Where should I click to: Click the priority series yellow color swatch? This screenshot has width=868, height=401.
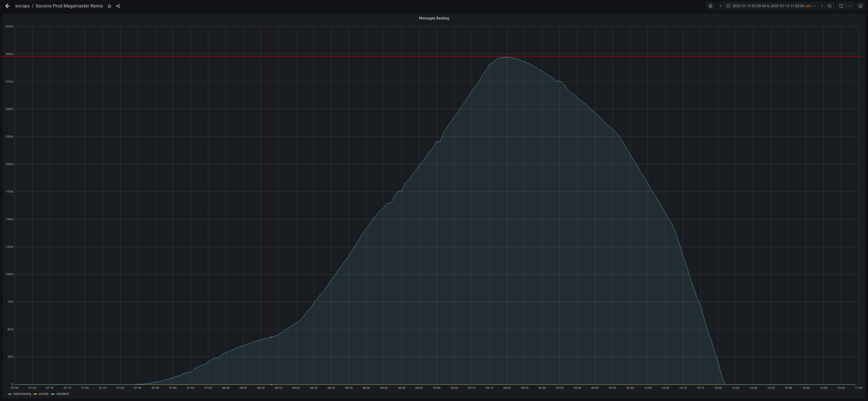pyautogui.click(x=35, y=394)
